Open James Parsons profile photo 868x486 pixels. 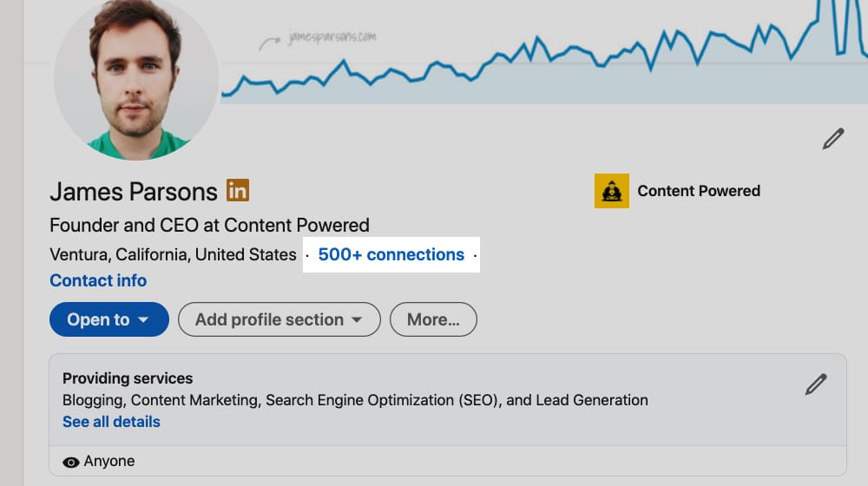tap(136, 77)
